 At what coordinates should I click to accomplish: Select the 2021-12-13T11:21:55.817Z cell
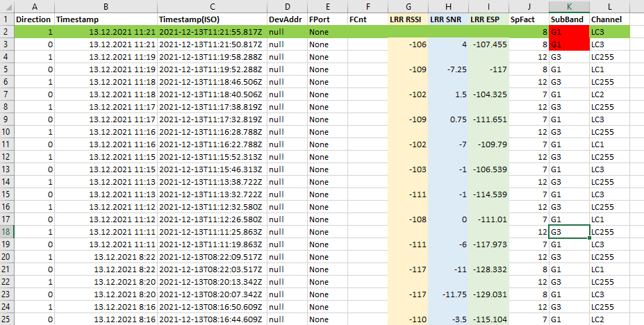click(x=212, y=32)
